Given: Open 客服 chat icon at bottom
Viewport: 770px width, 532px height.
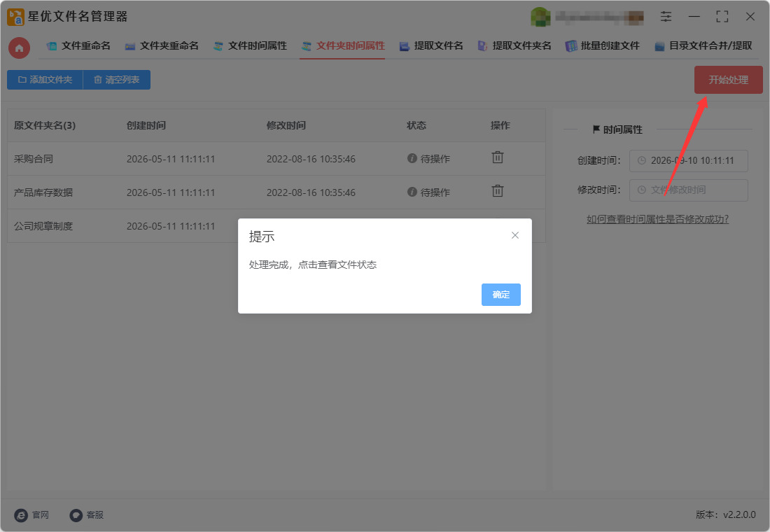Looking at the screenshot, I should (x=76, y=514).
